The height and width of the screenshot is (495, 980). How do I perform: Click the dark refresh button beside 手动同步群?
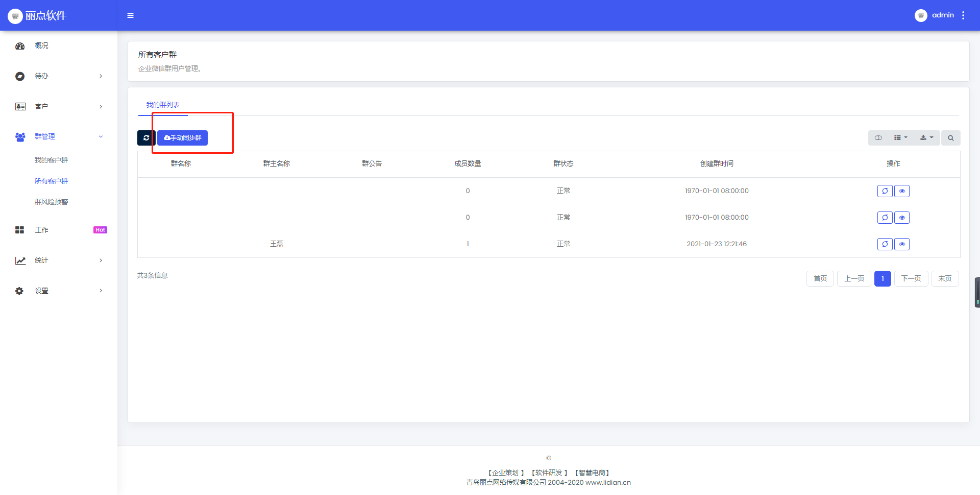coord(146,138)
